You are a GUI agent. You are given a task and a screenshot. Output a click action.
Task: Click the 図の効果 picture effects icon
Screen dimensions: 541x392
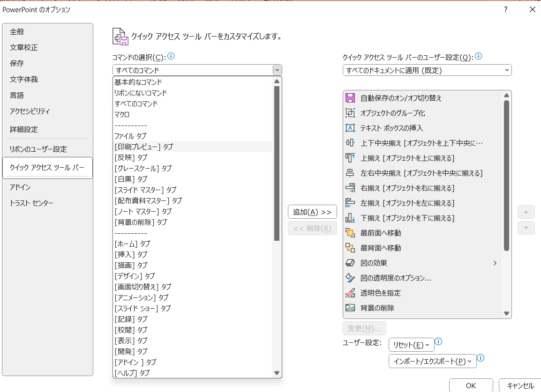coord(350,263)
